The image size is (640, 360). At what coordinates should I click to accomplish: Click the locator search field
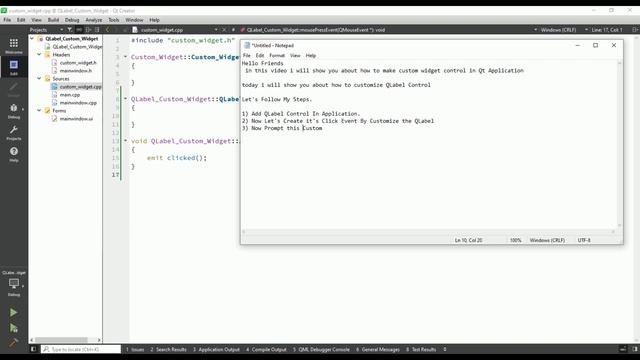[81, 349]
